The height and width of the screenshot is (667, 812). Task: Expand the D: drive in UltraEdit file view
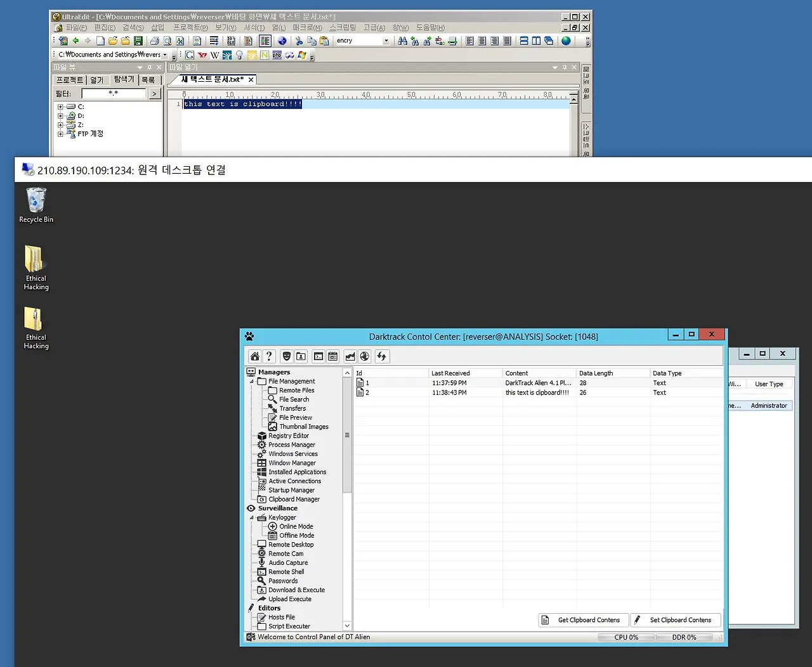[60, 116]
